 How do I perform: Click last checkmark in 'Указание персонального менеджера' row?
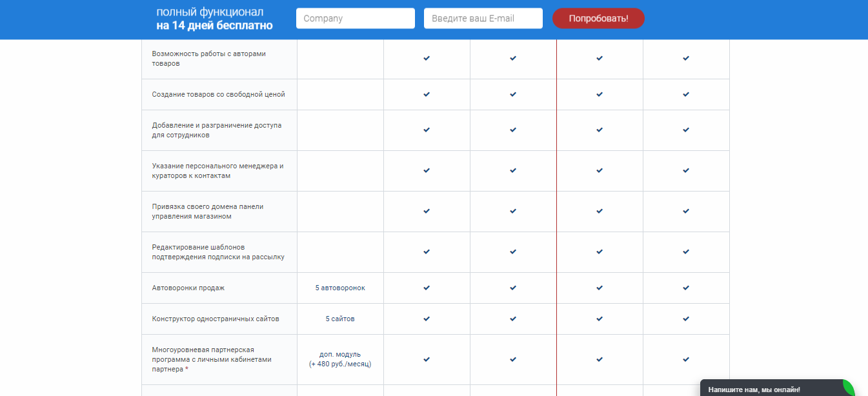pos(686,170)
